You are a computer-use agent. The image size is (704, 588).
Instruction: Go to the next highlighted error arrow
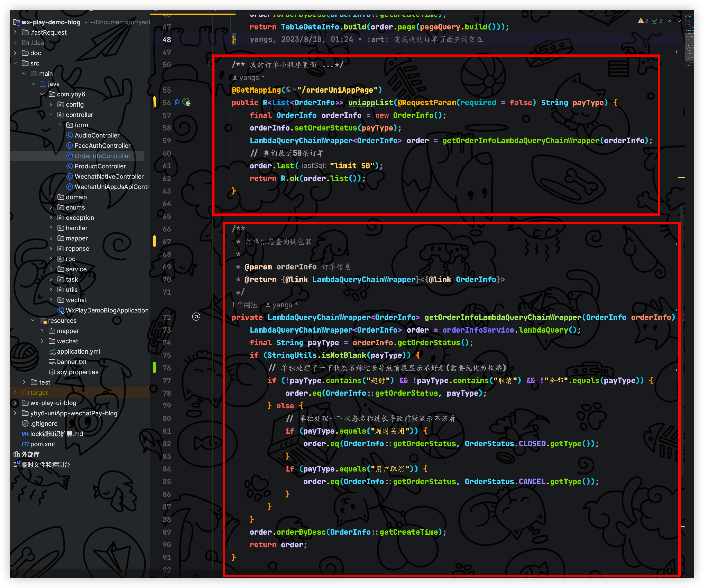[x=679, y=21]
